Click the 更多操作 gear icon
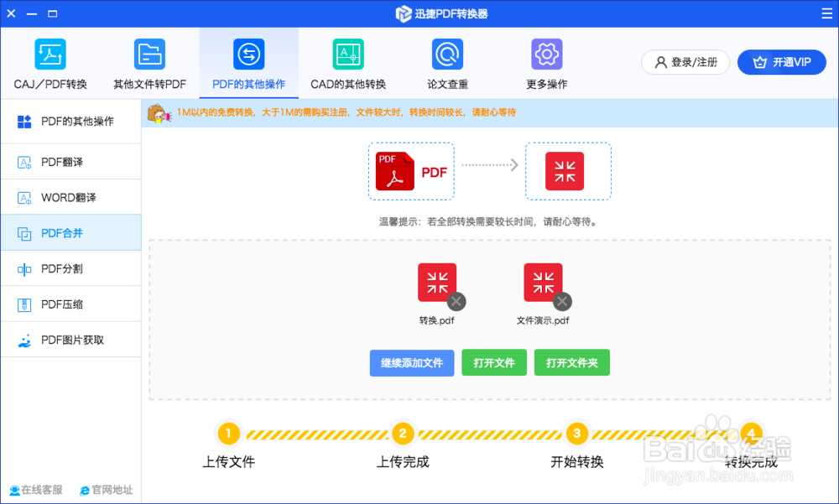Screen dimensions: 839x504 tap(546, 53)
